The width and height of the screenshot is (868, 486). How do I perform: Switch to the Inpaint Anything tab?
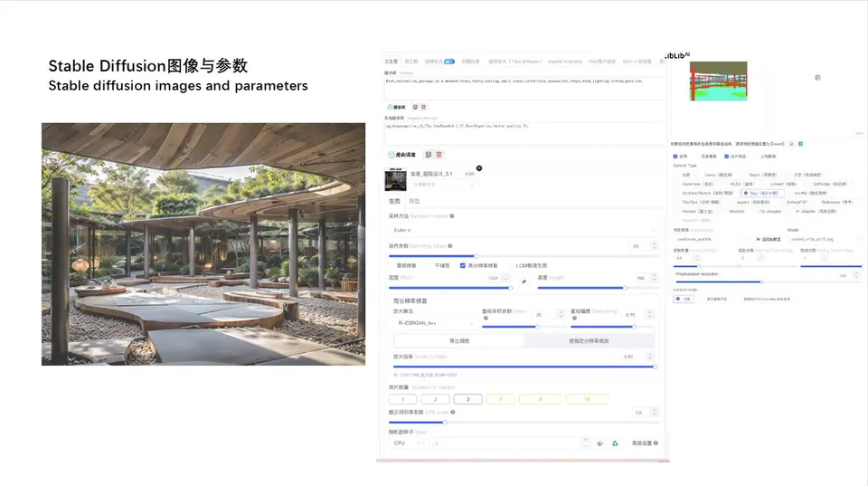point(564,62)
